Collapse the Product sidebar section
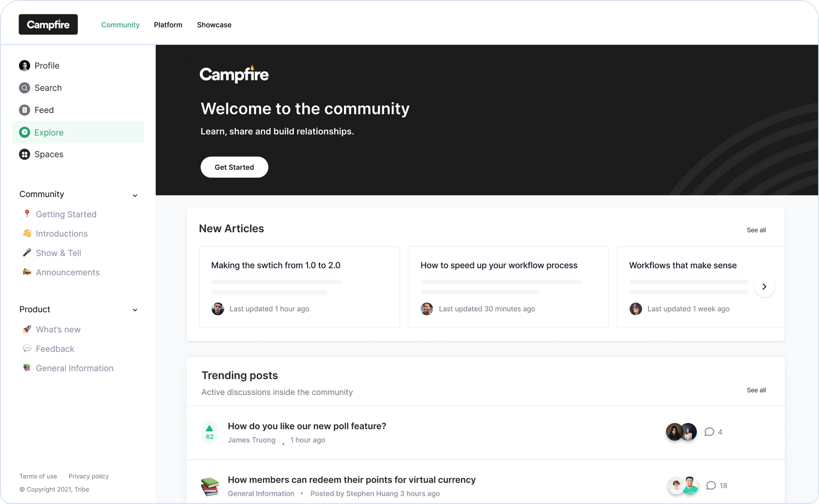 click(135, 310)
